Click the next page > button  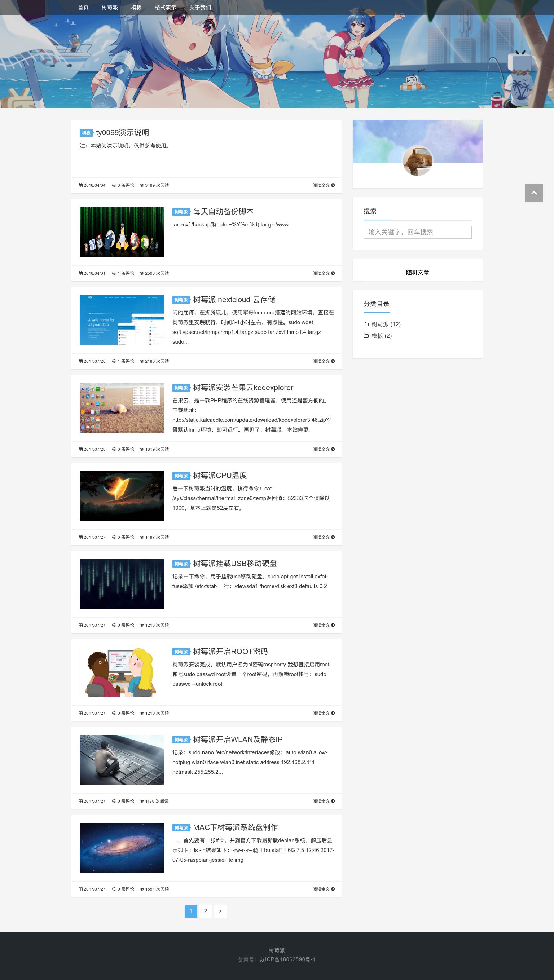220,911
